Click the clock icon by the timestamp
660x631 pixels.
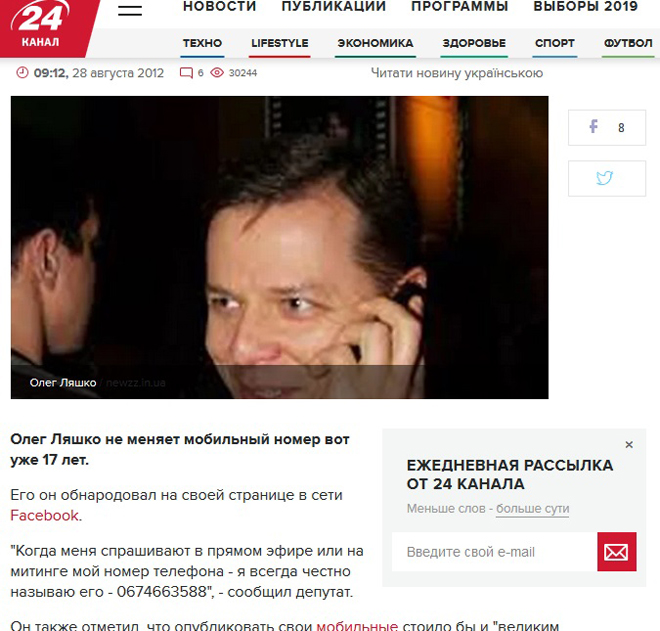click(x=22, y=73)
